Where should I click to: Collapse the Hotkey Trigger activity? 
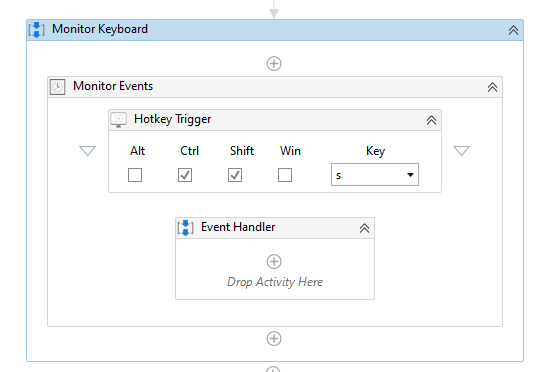click(x=431, y=120)
